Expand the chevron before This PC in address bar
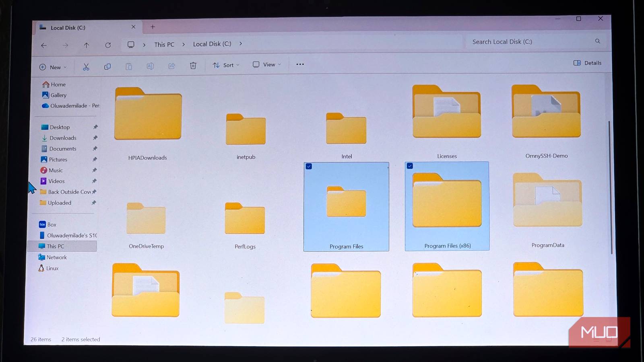The height and width of the screenshot is (362, 644). tap(144, 45)
